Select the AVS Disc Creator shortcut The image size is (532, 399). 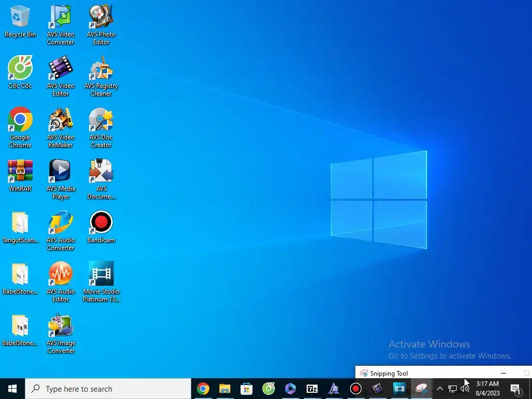click(x=101, y=128)
